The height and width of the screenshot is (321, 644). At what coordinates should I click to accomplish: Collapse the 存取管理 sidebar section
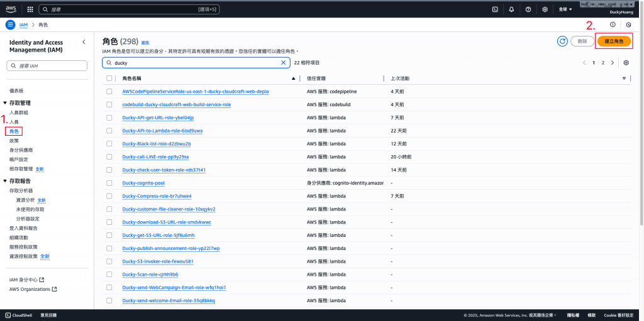pyautogui.click(x=5, y=103)
